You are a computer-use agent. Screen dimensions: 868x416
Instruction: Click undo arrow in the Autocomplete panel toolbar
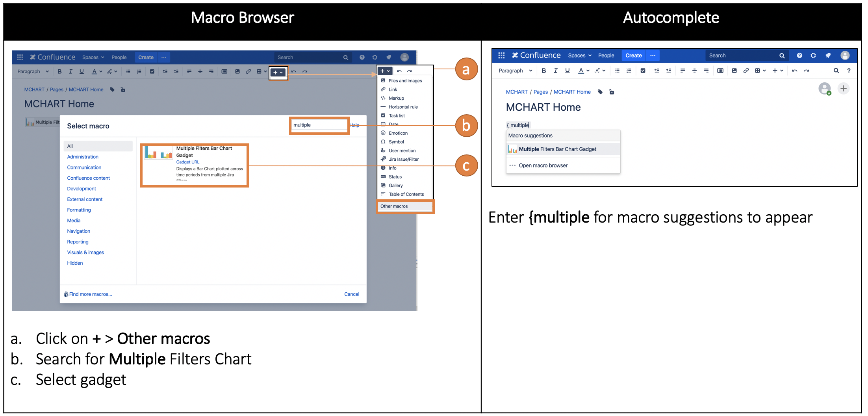point(794,71)
